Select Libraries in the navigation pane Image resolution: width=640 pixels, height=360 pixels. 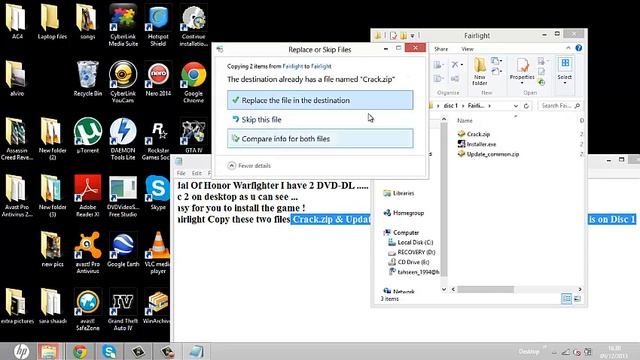[399, 193]
